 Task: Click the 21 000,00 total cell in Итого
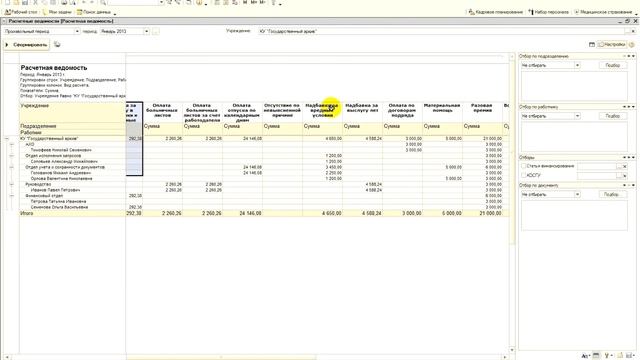point(482,213)
